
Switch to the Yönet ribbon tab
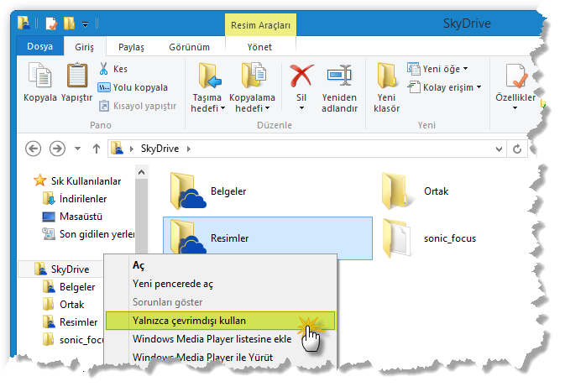259,47
